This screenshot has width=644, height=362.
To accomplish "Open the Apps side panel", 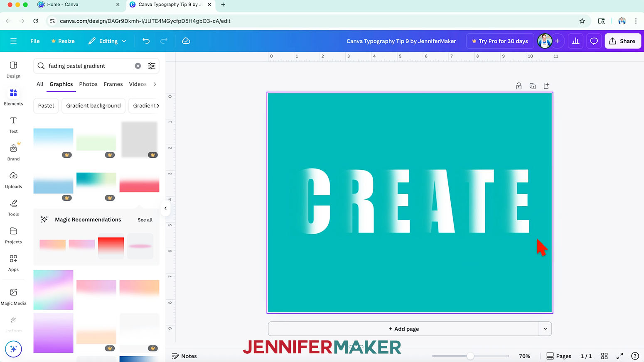I will 13,263.
